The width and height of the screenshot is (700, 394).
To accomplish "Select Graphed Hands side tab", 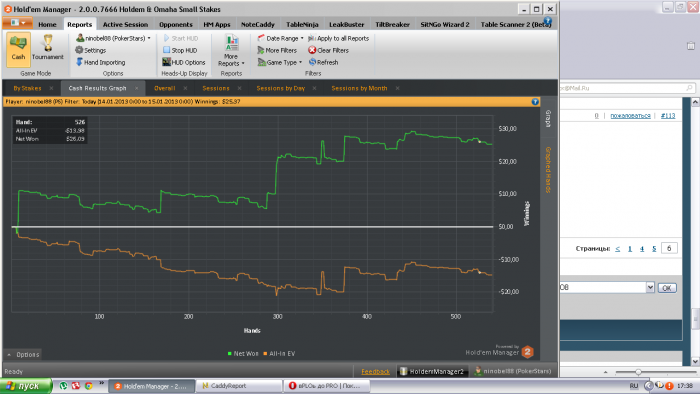I will (x=548, y=170).
